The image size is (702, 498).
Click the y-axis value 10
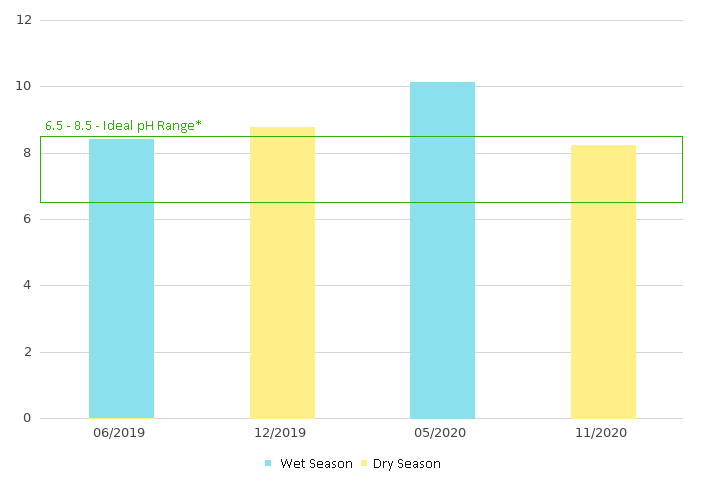[x=24, y=86]
